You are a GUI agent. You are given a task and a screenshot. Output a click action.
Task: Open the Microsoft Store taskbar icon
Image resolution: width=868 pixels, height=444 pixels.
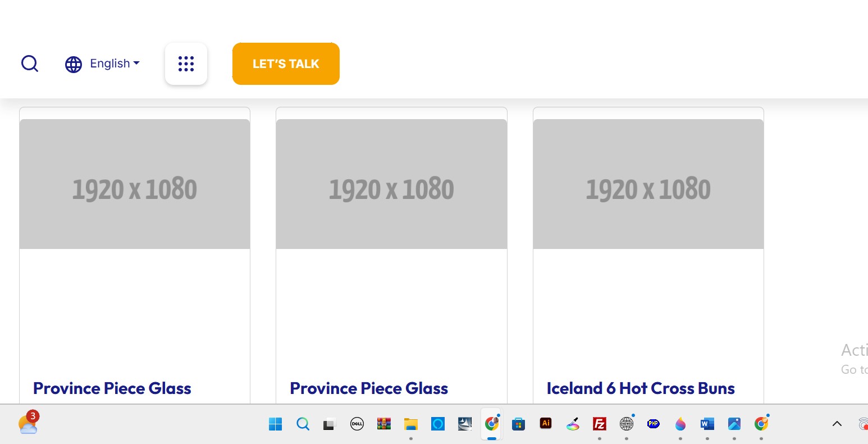click(519, 424)
